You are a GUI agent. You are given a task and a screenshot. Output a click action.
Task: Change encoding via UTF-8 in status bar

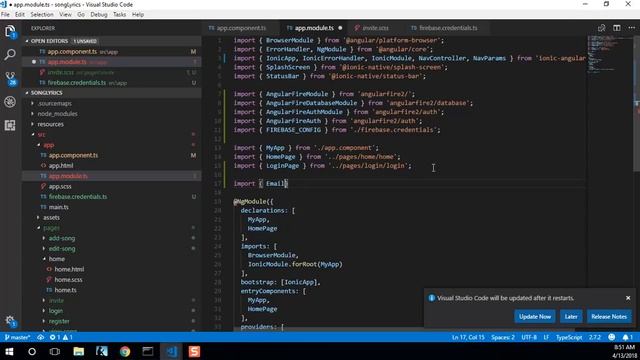(x=529, y=337)
